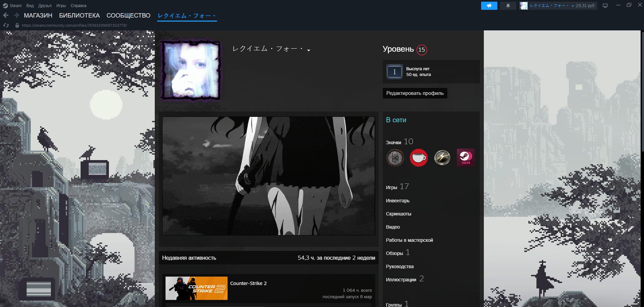Viewport: 644px width, 307px height.
Task: Go to the БИБЛИОТЕКА tab
Action: 79,15
